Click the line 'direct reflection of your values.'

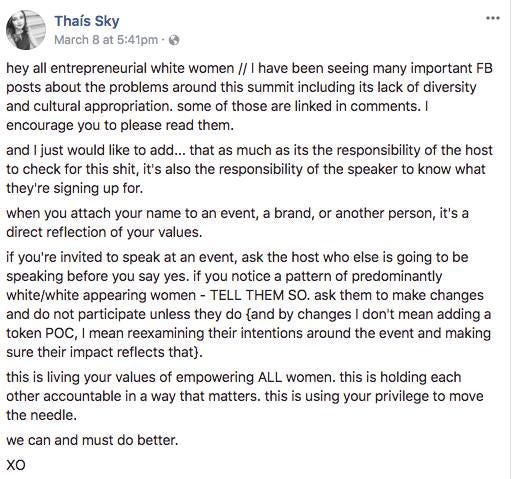point(104,232)
